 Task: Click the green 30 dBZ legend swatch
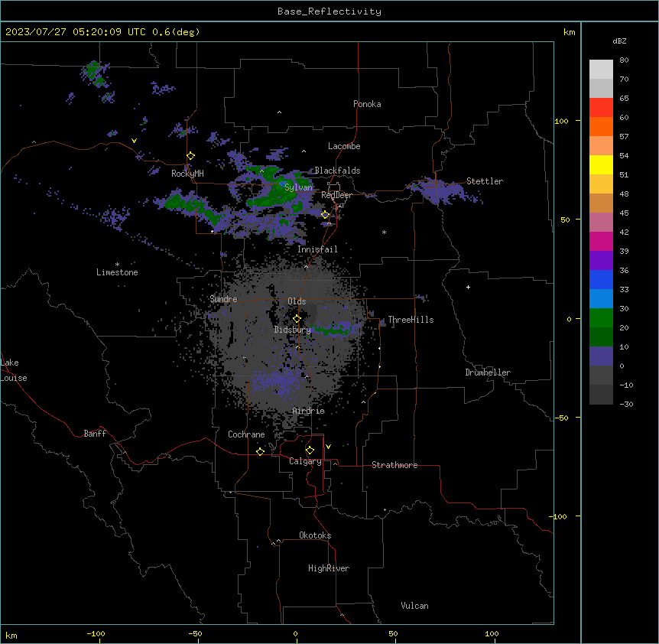[601, 318]
